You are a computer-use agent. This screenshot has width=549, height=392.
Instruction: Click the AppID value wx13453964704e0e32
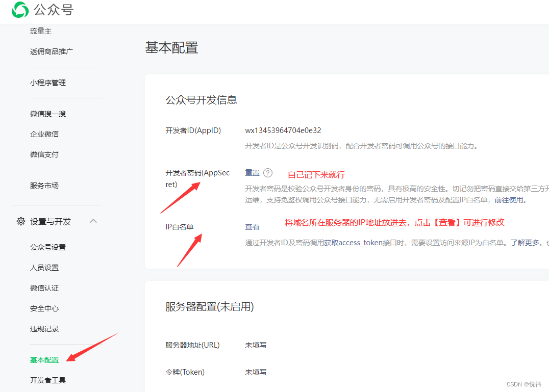coord(283,130)
